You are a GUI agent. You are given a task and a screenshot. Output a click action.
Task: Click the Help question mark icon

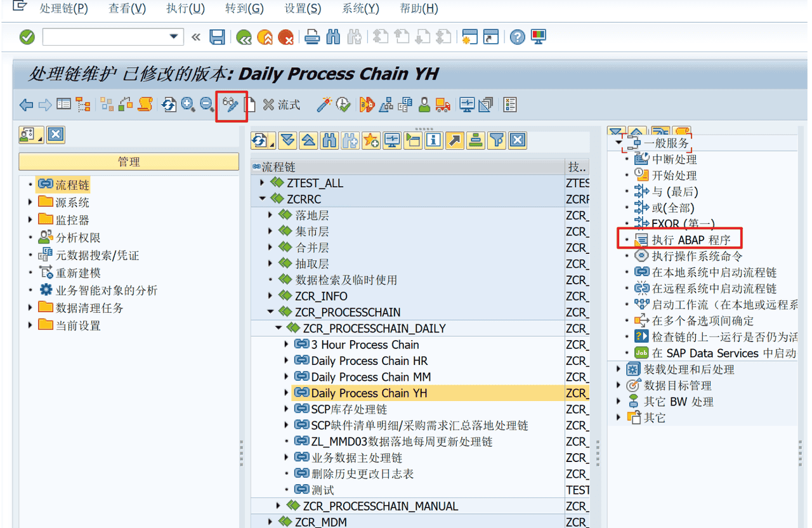(x=518, y=37)
